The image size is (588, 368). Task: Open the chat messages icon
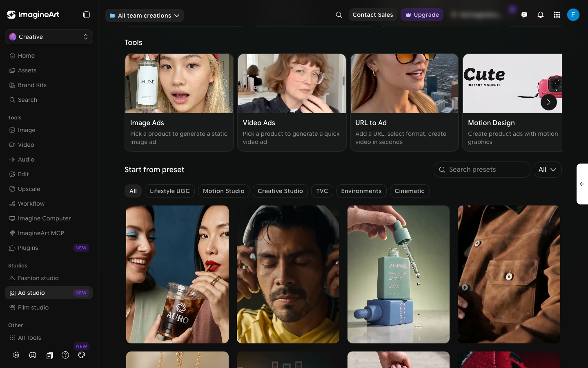point(524,15)
